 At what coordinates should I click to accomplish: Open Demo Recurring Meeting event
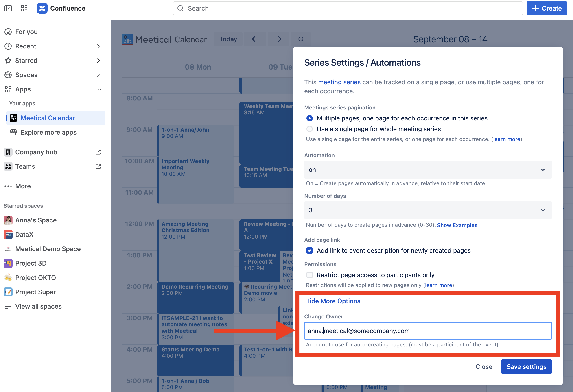pyautogui.click(x=196, y=297)
